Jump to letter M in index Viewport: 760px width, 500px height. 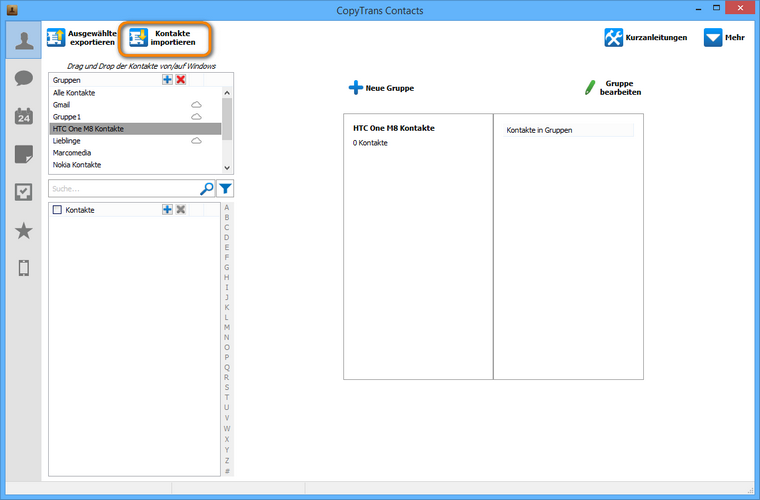226,327
